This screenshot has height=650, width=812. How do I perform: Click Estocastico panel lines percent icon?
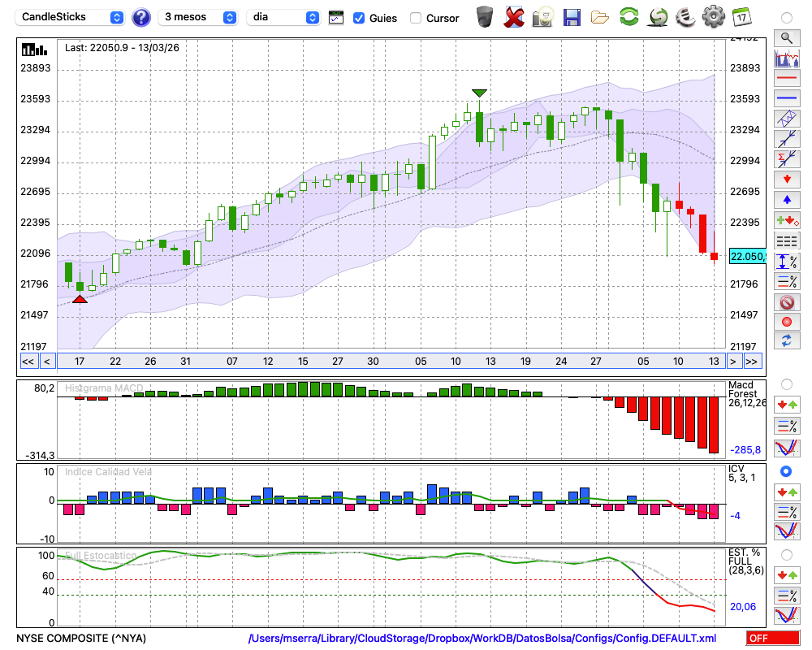(x=787, y=596)
